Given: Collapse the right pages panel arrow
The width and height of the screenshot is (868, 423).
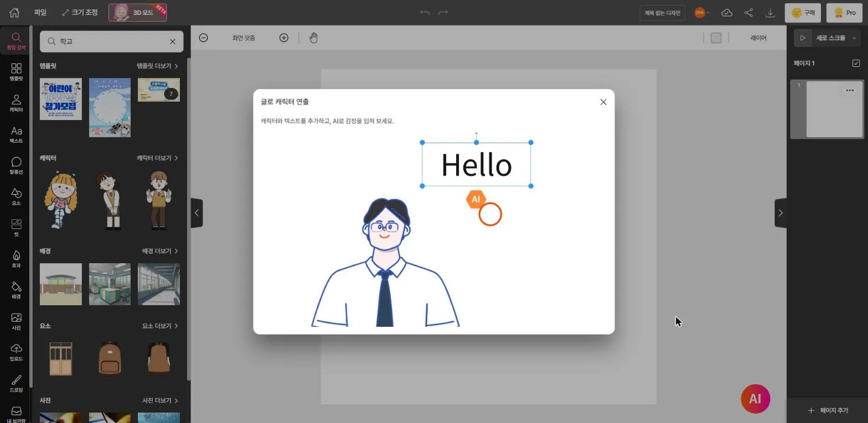Looking at the screenshot, I should point(781,213).
